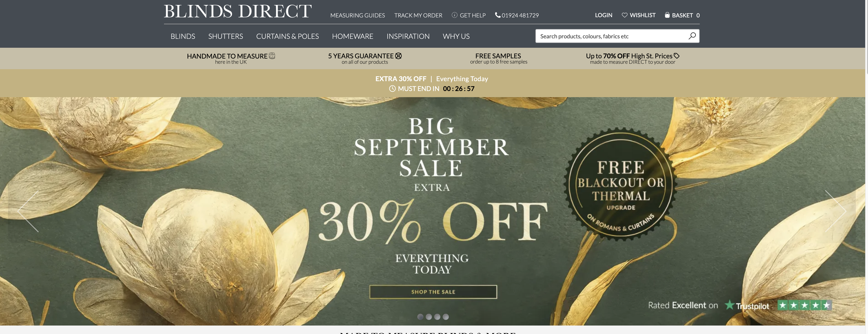This screenshot has width=868, height=334.
Task: Select the fourth carousel dot
Action: point(446,317)
